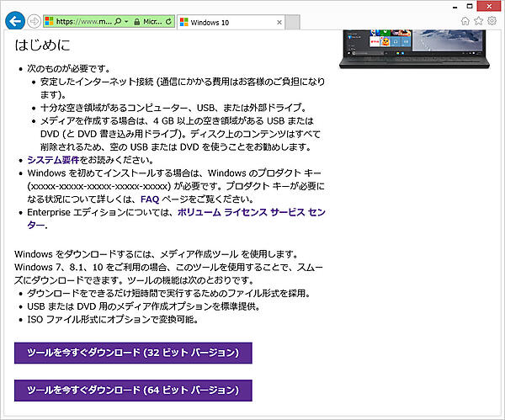
Task: Open the address bar dropdown arrow
Action: pos(126,22)
